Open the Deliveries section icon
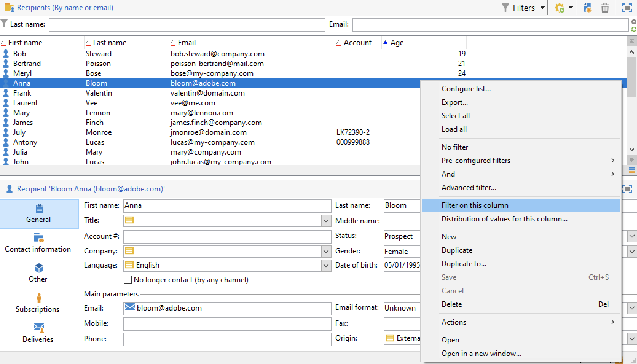Viewport: 637px width, 364px height. pos(39,328)
